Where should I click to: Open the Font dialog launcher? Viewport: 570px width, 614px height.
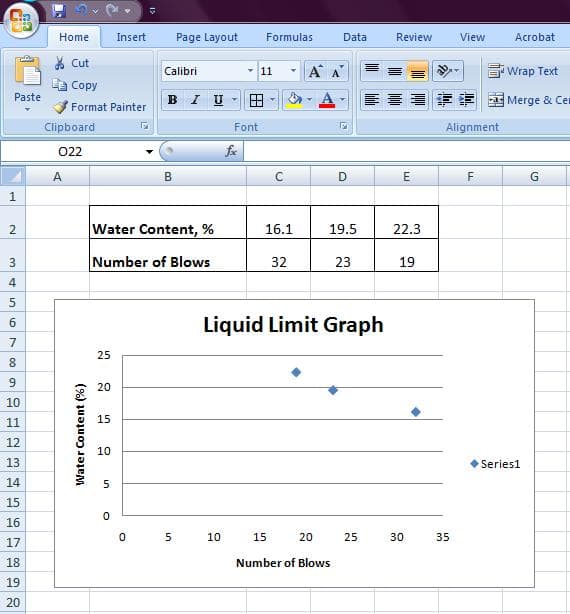pyautogui.click(x=344, y=126)
